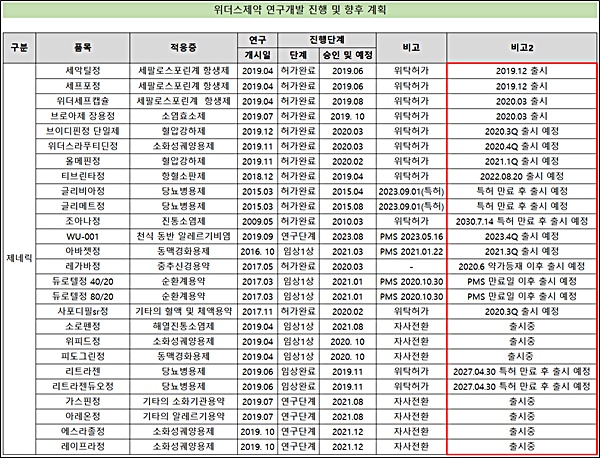Click '2020.6 약가등재 이후 출시 예정'
Viewport: 600px width, 458px height.
click(522, 266)
